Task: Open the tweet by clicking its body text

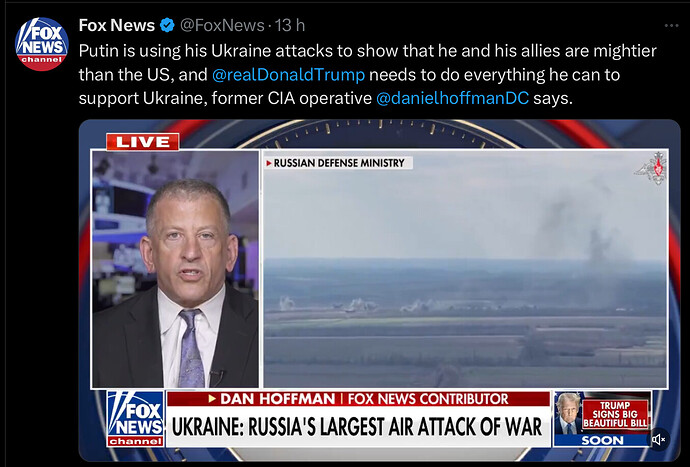Action: coord(367,74)
